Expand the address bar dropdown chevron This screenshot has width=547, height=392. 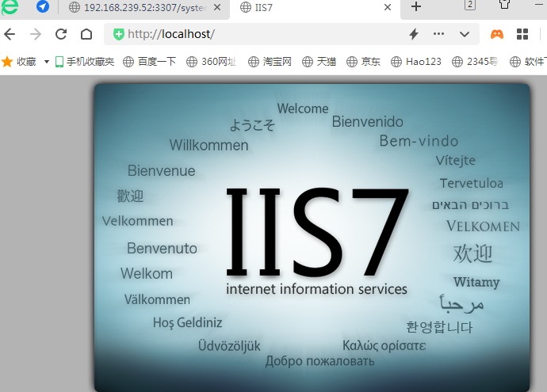tap(465, 34)
